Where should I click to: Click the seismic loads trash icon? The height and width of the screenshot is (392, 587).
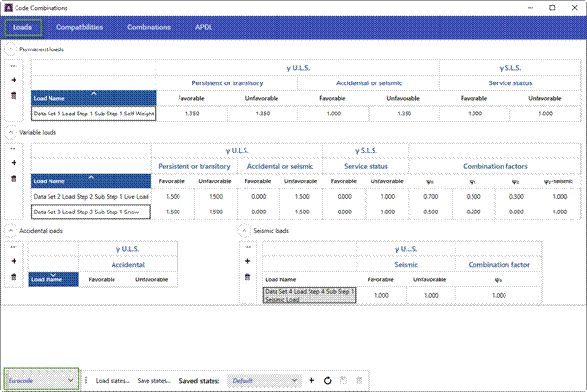point(247,278)
